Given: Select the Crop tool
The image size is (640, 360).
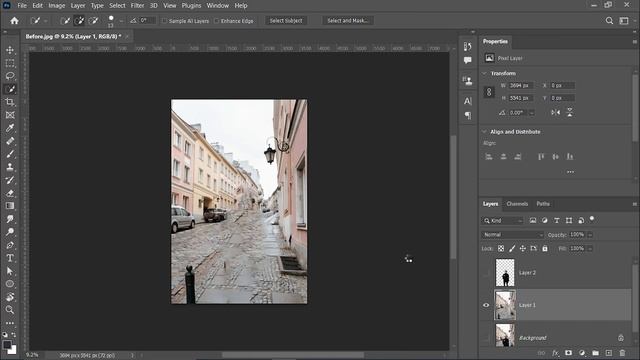Looking at the screenshot, I should (10, 102).
